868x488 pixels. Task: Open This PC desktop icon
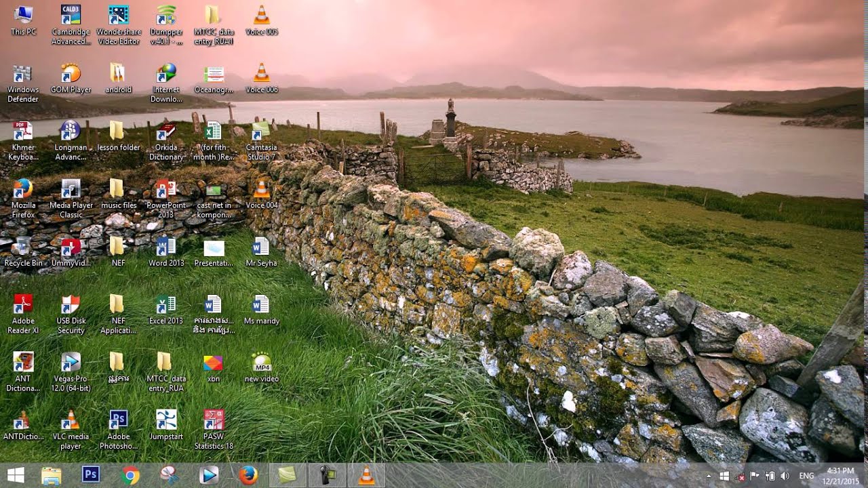[x=23, y=20]
